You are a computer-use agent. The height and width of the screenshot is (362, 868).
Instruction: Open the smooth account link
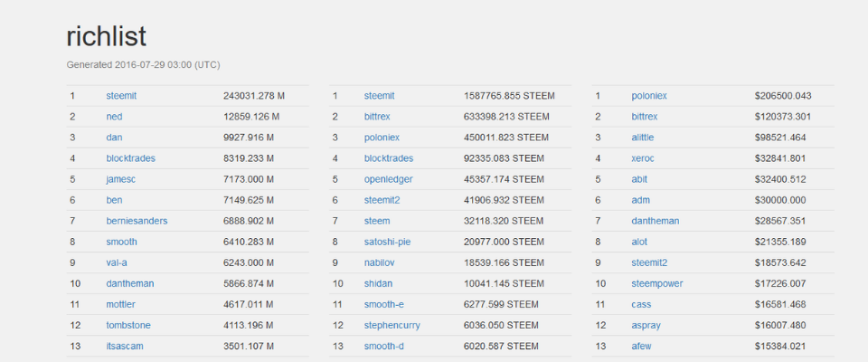click(x=121, y=243)
